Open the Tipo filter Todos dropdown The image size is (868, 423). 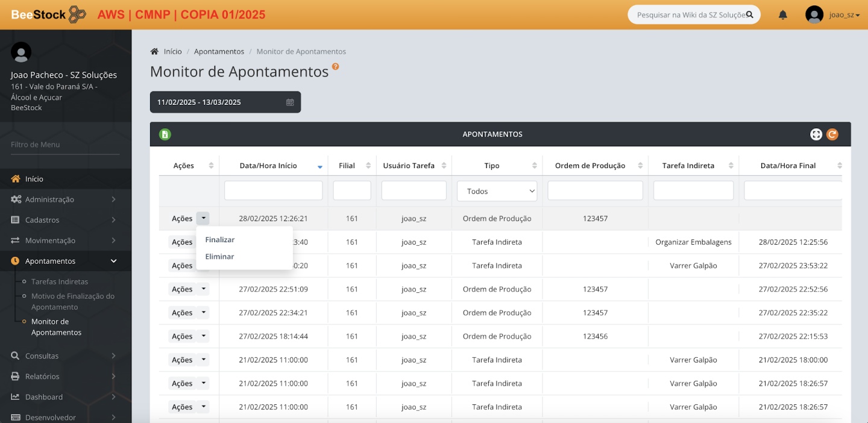pos(497,191)
